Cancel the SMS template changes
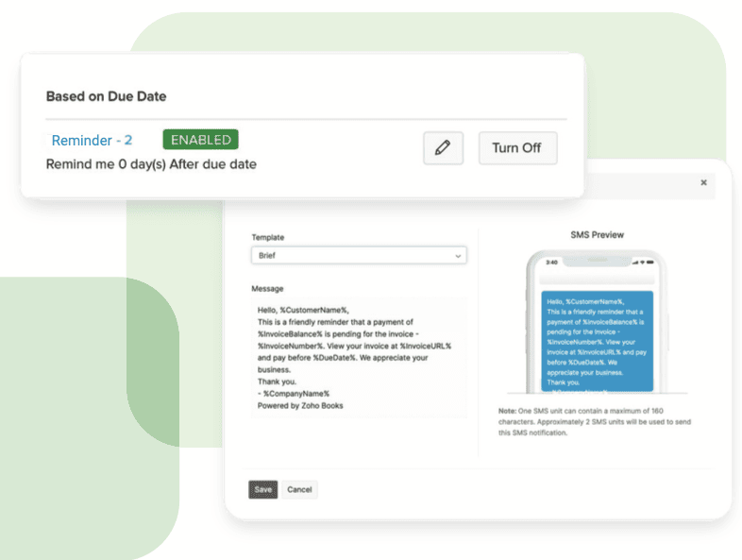The width and height of the screenshot is (742, 560). 299,489
